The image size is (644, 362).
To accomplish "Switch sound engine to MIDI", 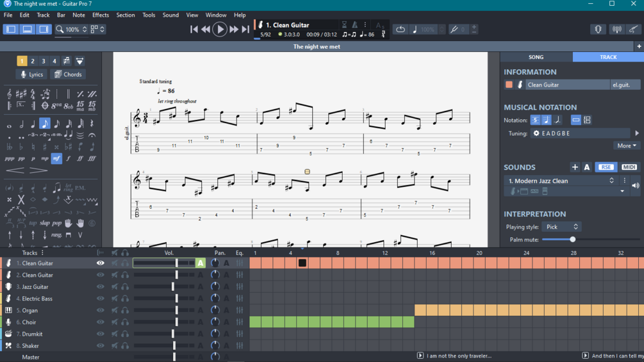I will [x=629, y=167].
